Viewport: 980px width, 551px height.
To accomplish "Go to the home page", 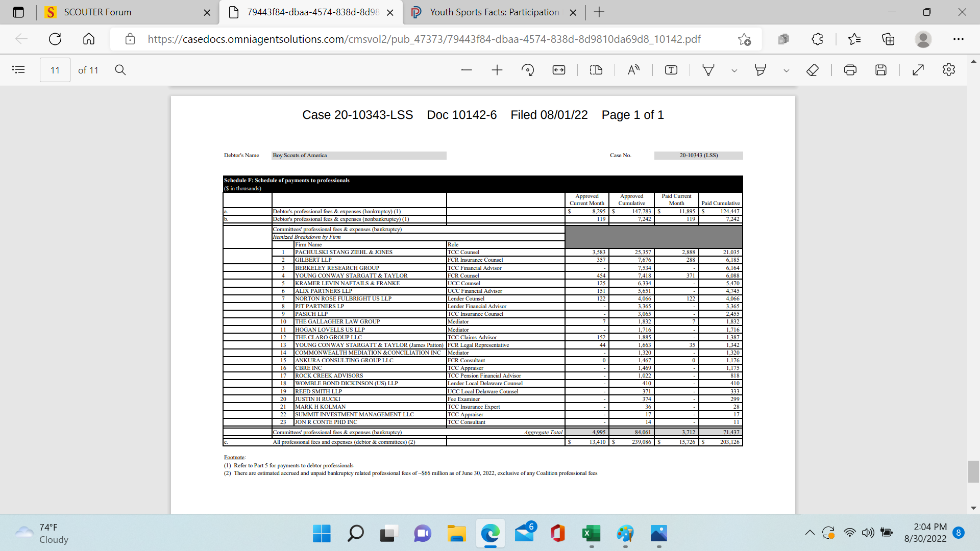I will [89, 39].
